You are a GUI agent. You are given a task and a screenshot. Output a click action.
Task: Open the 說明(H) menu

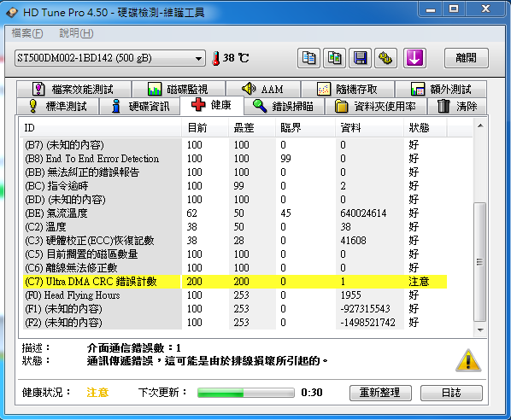click(76, 33)
